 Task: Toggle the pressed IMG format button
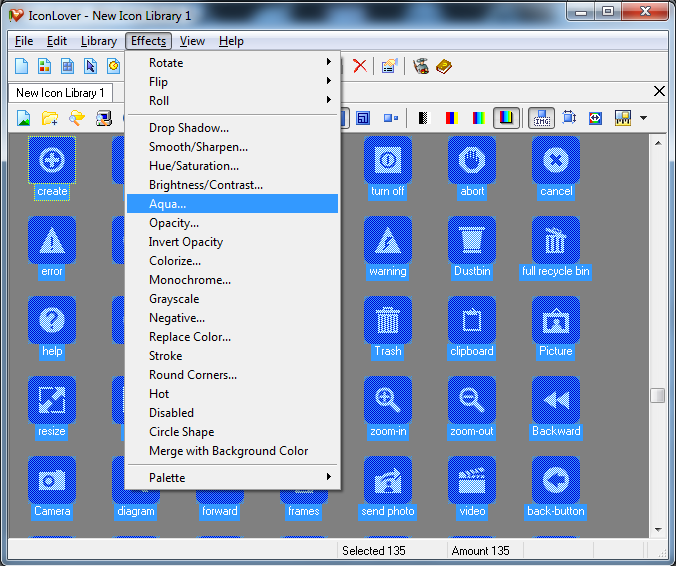click(x=541, y=118)
